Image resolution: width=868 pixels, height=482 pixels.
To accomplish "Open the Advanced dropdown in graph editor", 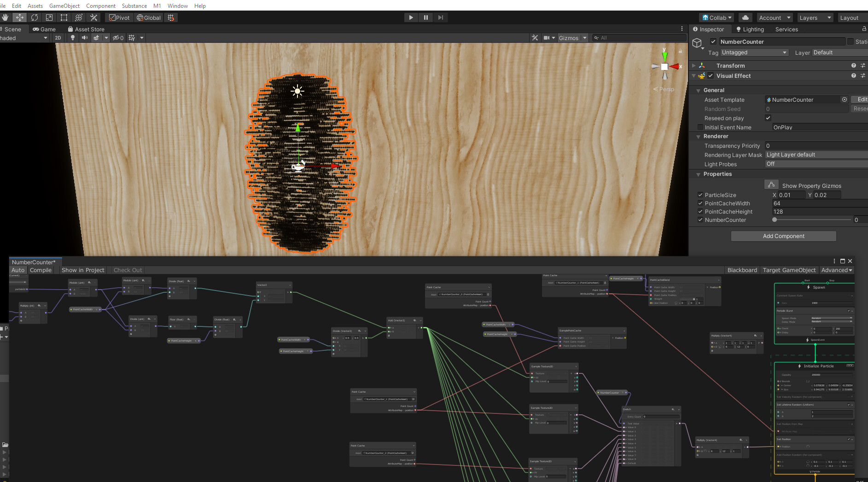I will (836, 270).
